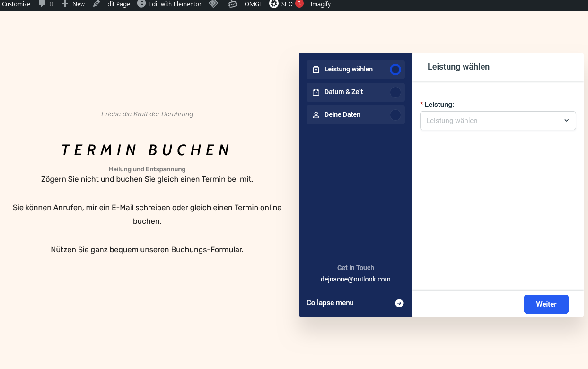Collapse the booking sidebar menu
Viewport: 588px width, 369px height.
330,303
